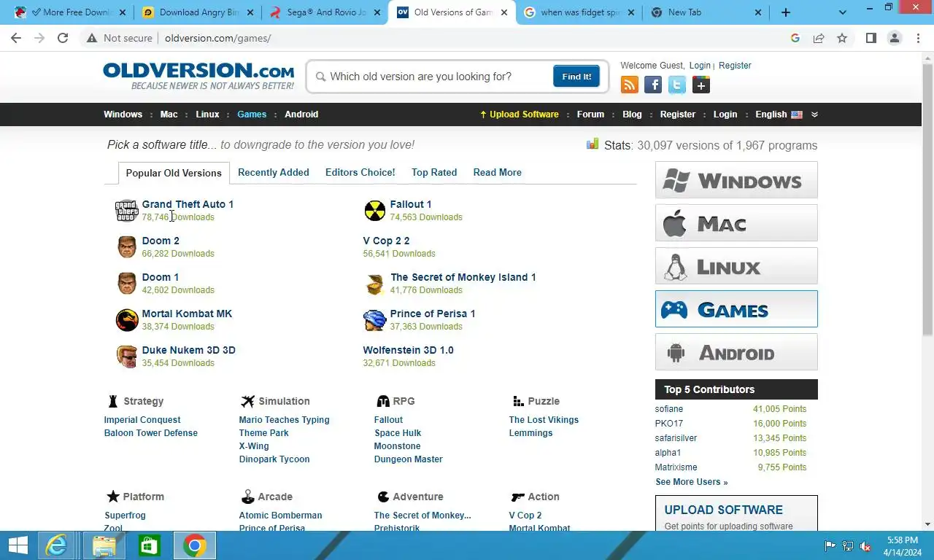Share this page from address bar
The width and height of the screenshot is (934, 560).
click(819, 38)
